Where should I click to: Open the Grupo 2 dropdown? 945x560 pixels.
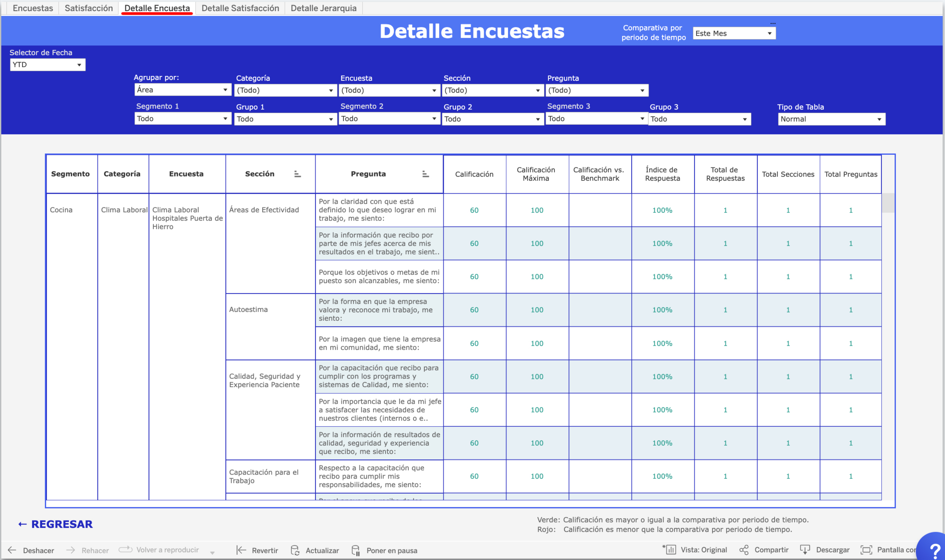[493, 119]
